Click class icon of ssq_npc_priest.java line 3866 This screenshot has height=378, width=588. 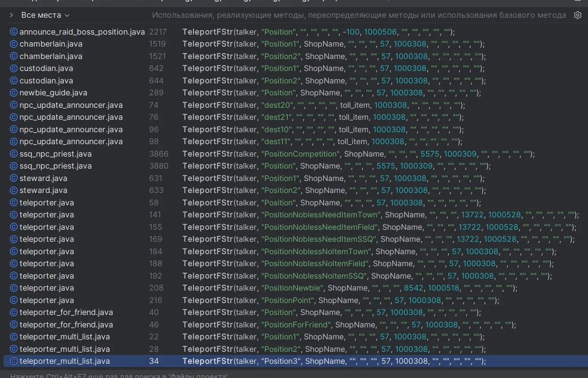pyautogui.click(x=14, y=154)
